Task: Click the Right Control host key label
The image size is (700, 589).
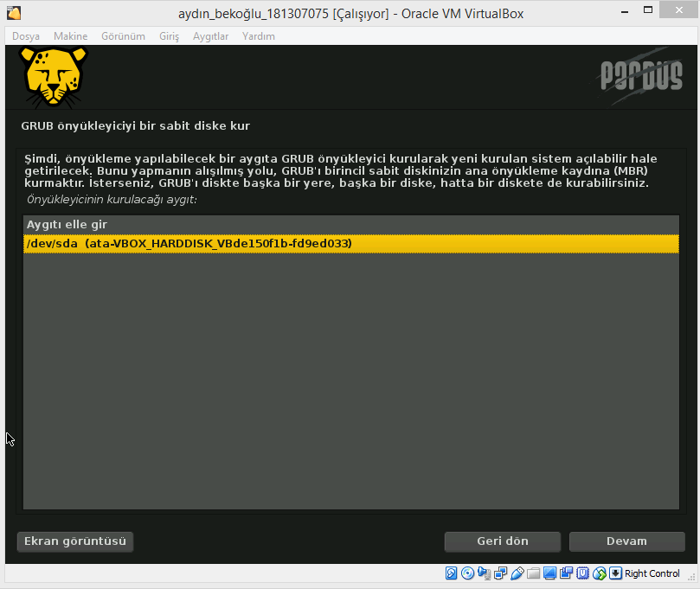Action: pos(652,573)
